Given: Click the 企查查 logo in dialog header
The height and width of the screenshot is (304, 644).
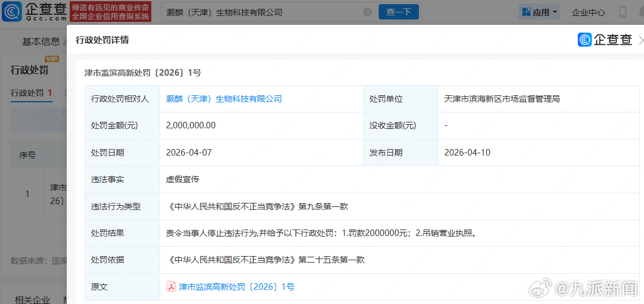Looking at the screenshot, I should click(605, 40).
